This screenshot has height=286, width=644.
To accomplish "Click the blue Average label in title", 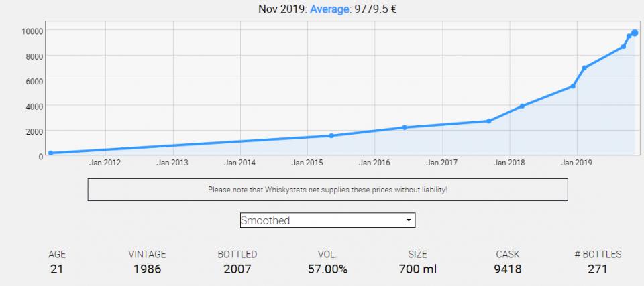I will 329,9.
